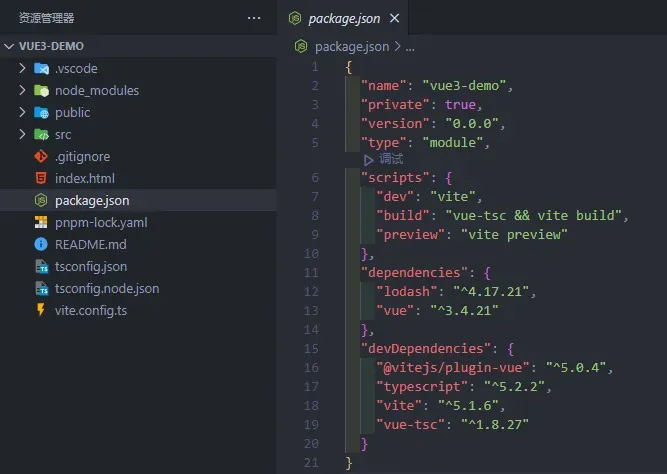Image resolution: width=667 pixels, height=474 pixels.
Task: Expand the .vscode folder
Action: pyautogui.click(x=23, y=69)
